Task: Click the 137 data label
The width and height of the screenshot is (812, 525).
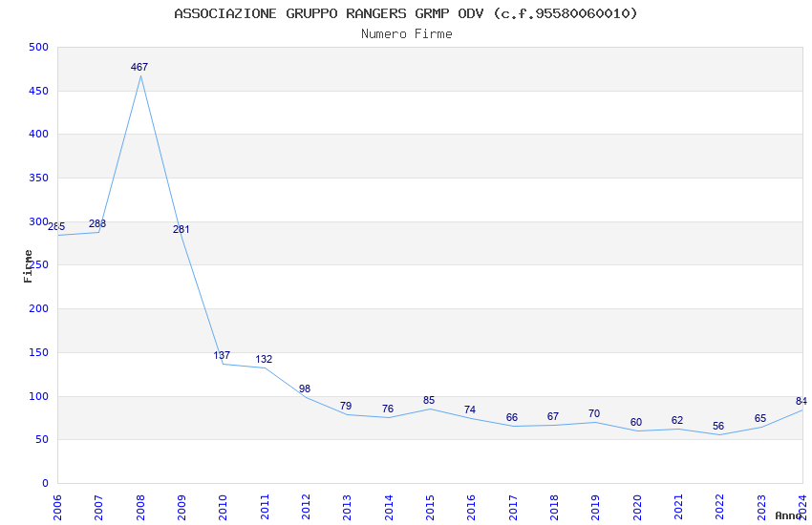Action: click(x=222, y=355)
